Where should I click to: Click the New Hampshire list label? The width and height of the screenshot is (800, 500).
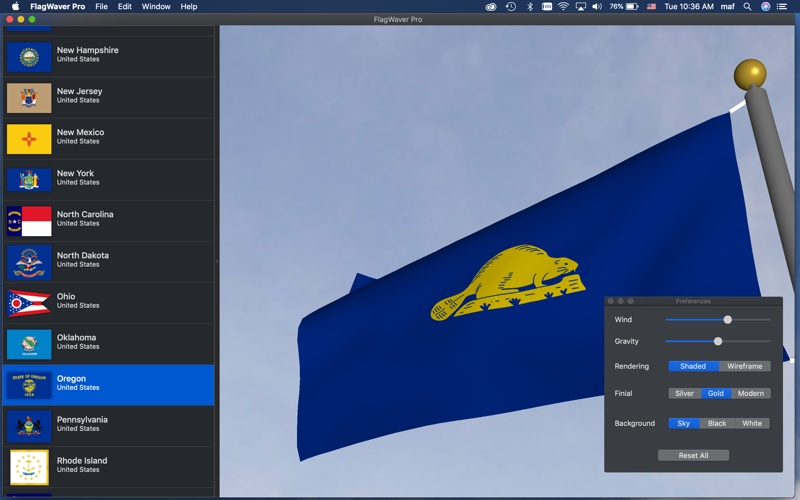click(x=88, y=50)
